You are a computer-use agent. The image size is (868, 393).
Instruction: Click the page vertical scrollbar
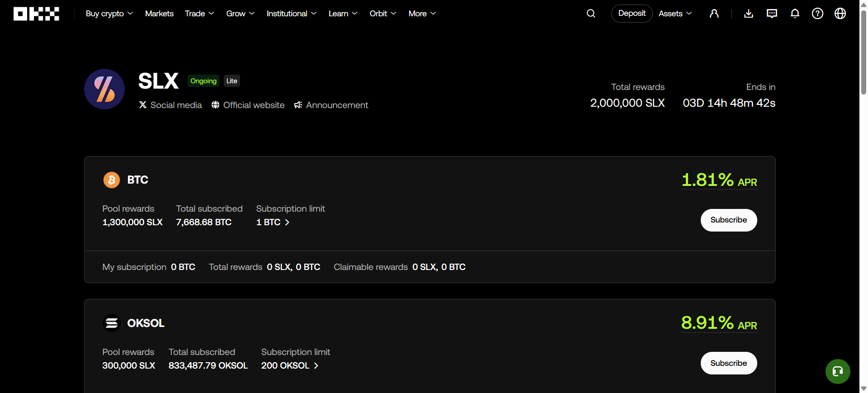(x=863, y=52)
